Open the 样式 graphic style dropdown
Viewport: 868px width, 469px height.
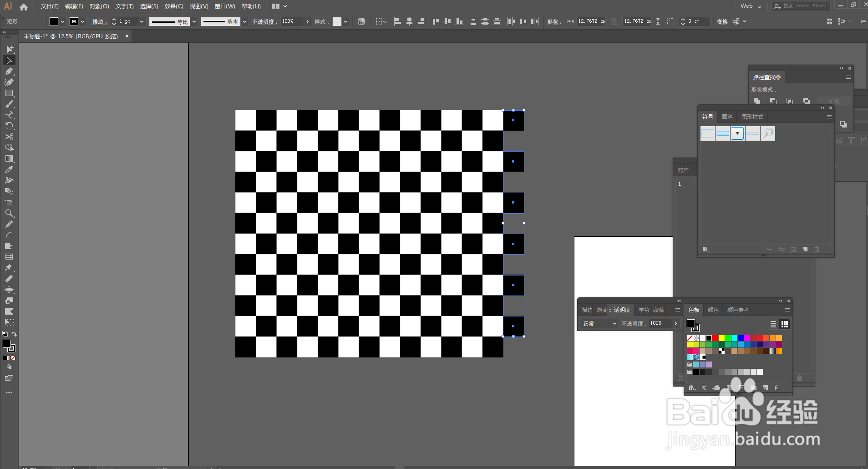346,21
